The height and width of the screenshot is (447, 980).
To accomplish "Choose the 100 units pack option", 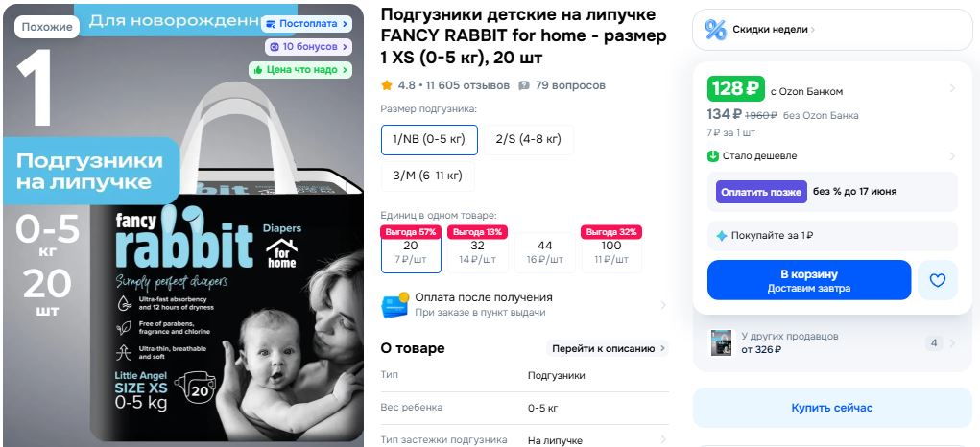I will tap(611, 249).
